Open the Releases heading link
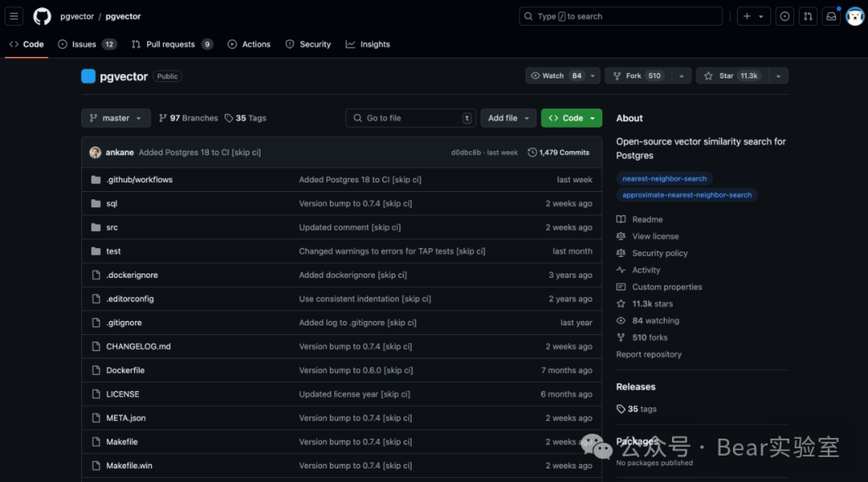This screenshot has height=482, width=868. [636, 386]
